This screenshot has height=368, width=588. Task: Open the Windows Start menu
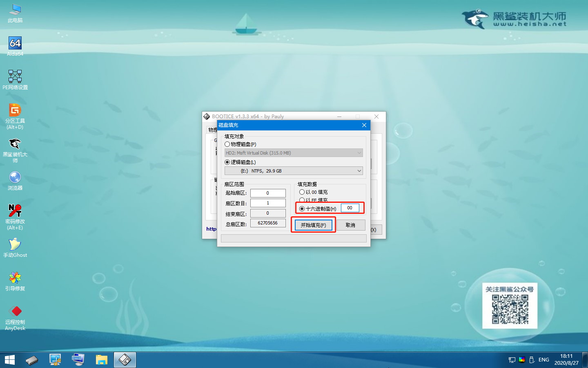pos(10,360)
